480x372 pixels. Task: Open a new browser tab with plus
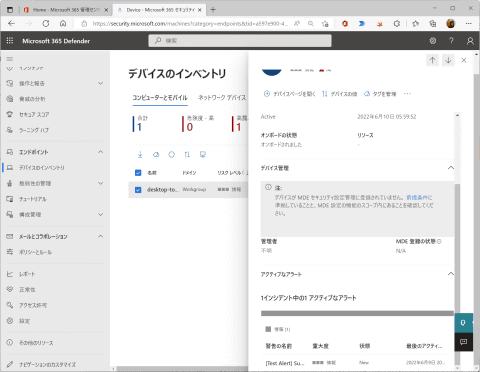(213, 10)
